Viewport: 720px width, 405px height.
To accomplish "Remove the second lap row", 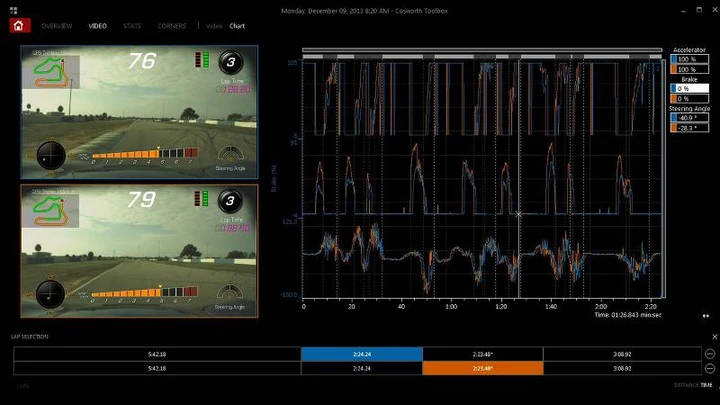I will pyautogui.click(x=710, y=368).
